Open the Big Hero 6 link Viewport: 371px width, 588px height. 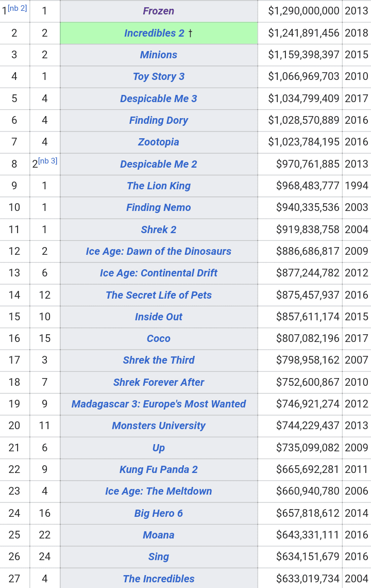click(x=159, y=513)
